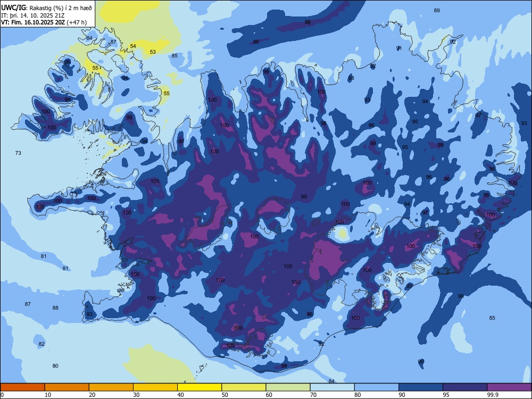Pick the 20–30 amber legend swatch
The height and width of the screenshot is (399, 532).
coord(111,387)
